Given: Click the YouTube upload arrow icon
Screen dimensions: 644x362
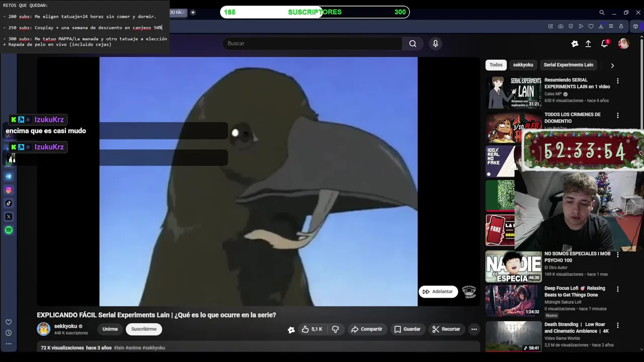Looking at the screenshot, I should pyautogui.click(x=588, y=44).
